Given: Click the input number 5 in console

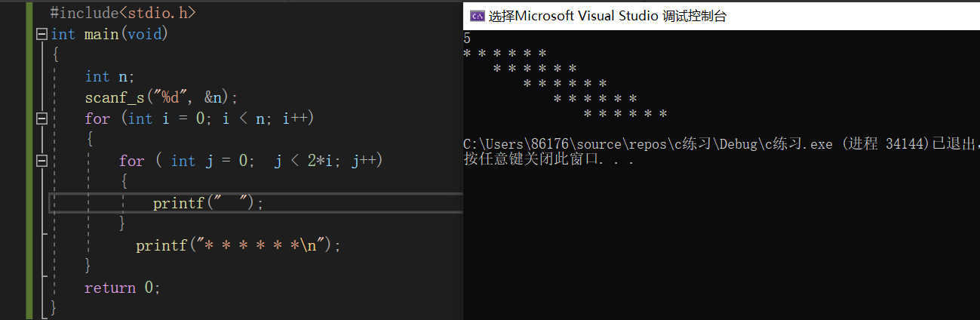Looking at the screenshot, I should pos(468,38).
